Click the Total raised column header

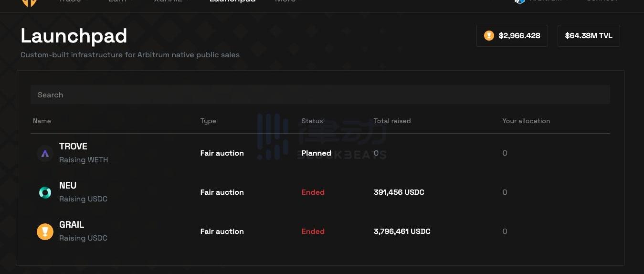point(392,121)
